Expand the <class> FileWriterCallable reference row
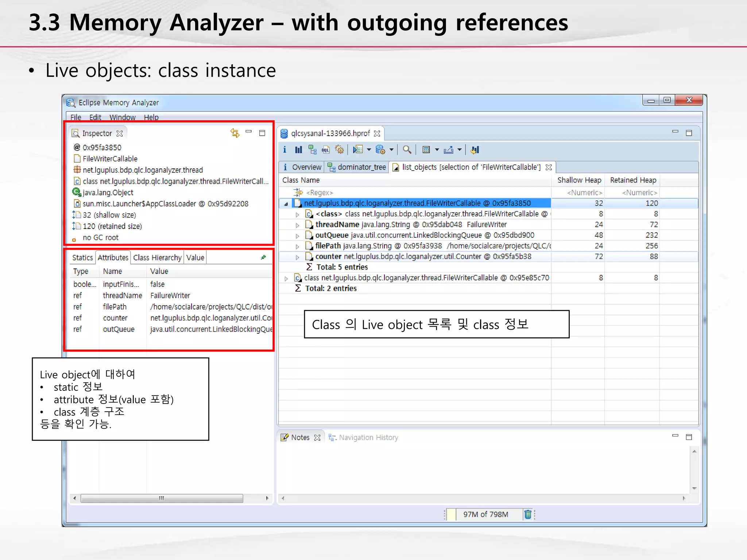 pos(298,215)
